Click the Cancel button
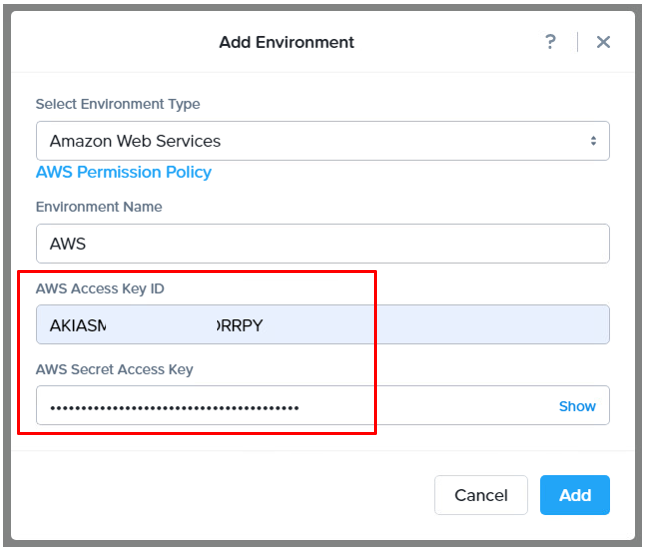645x552 pixels. pyautogui.click(x=481, y=495)
